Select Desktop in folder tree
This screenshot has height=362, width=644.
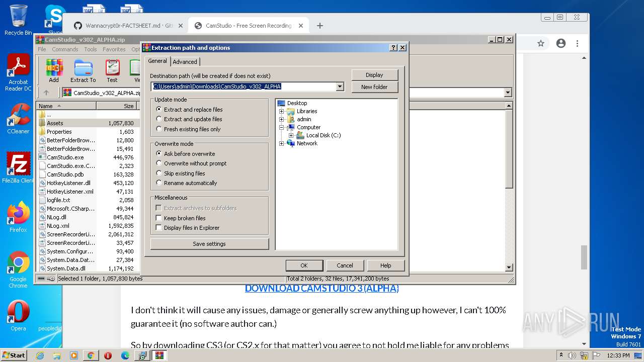(x=297, y=103)
